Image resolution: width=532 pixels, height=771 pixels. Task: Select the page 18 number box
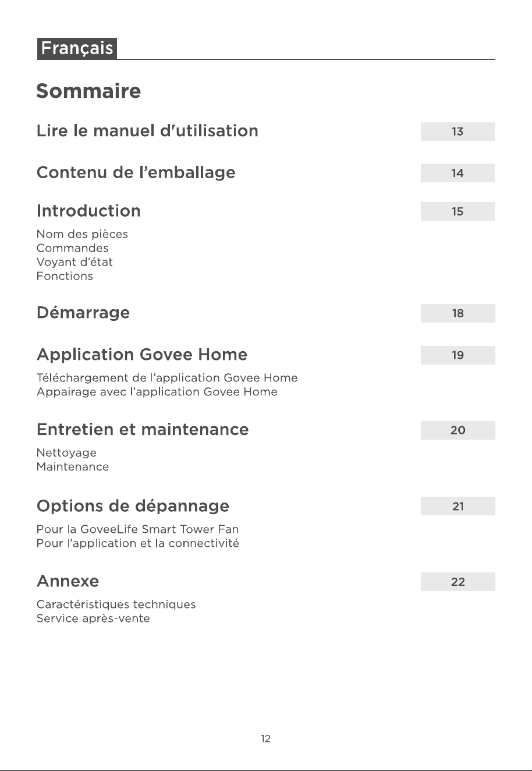[x=457, y=313]
